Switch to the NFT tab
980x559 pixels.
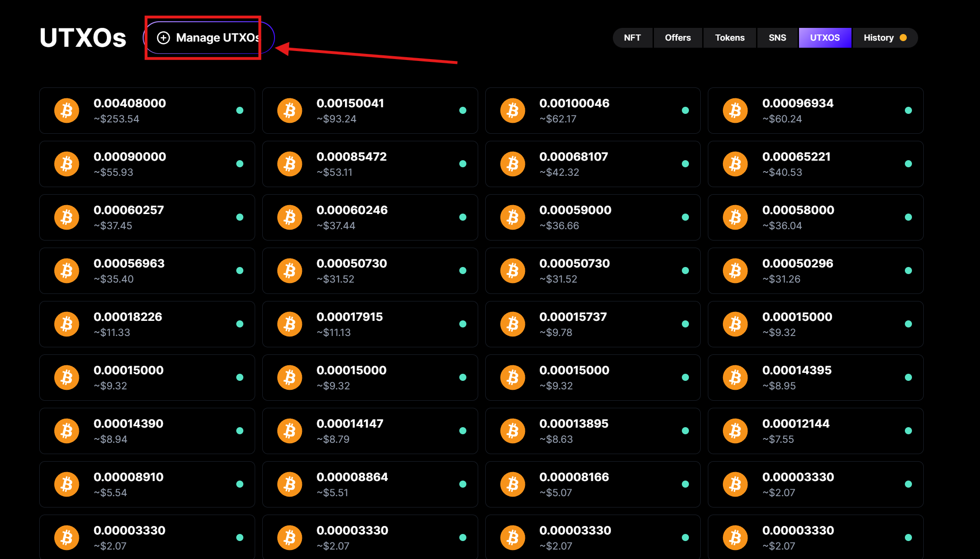point(632,37)
